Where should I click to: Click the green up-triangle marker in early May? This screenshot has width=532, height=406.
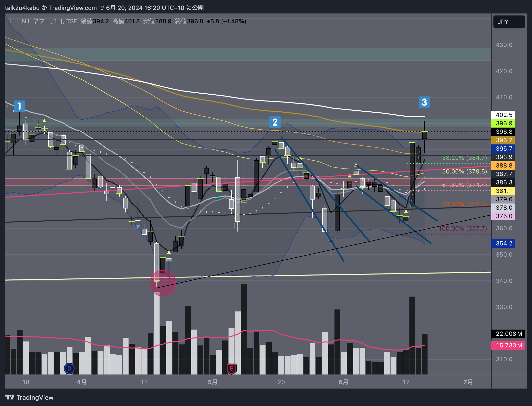click(219, 197)
